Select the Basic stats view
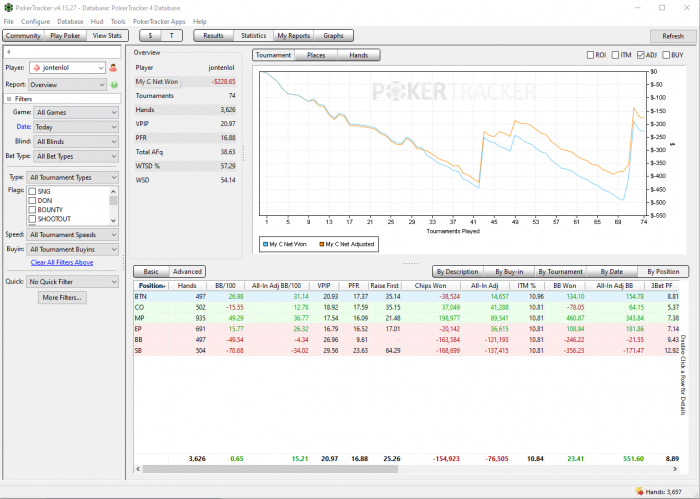 (151, 271)
